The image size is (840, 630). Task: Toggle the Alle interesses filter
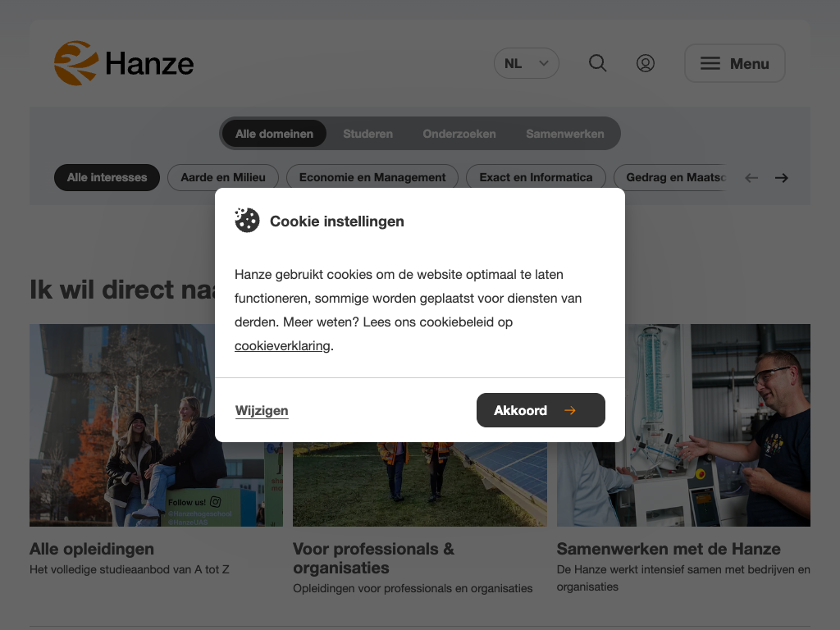coord(107,177)
